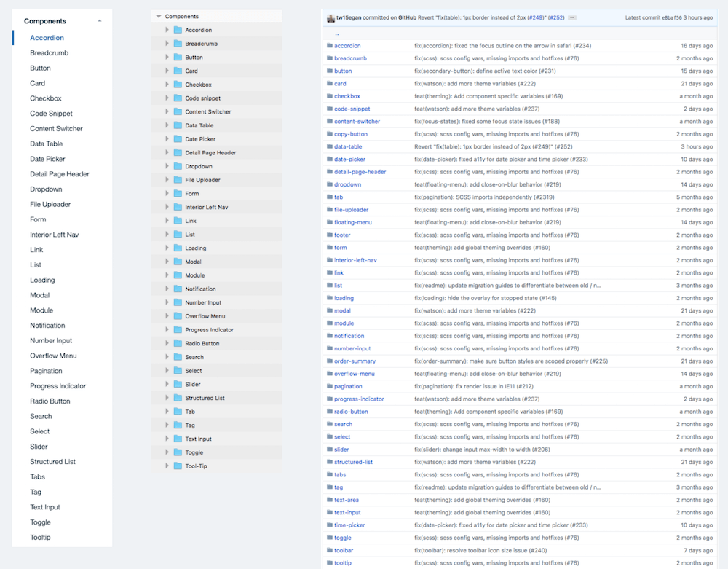The image size is (728, 569).
Task: Open the text-area folder link on GitHub
Action: pos(347,500)
